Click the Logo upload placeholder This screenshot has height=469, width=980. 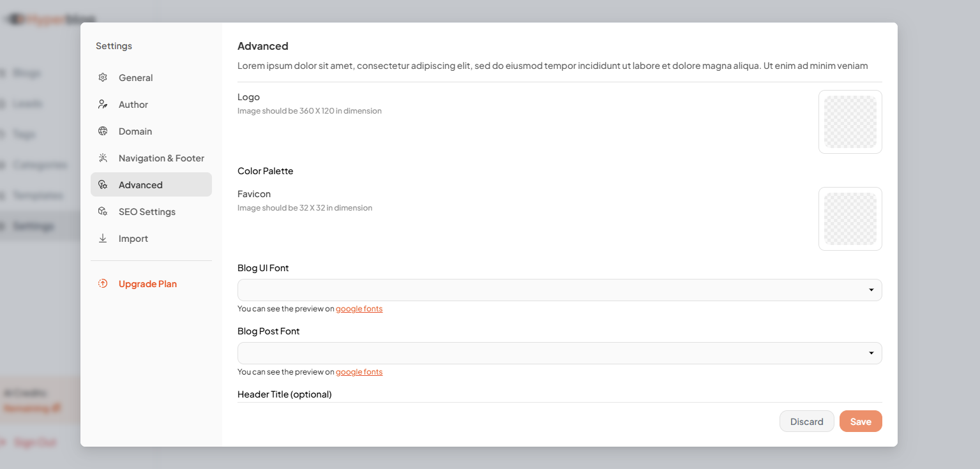point(850,121)
